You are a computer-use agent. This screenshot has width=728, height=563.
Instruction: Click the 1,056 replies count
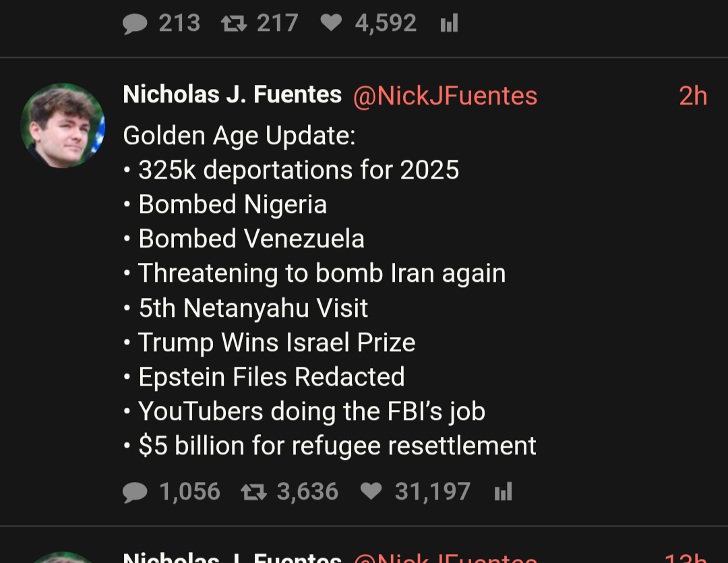pos(189,492)
